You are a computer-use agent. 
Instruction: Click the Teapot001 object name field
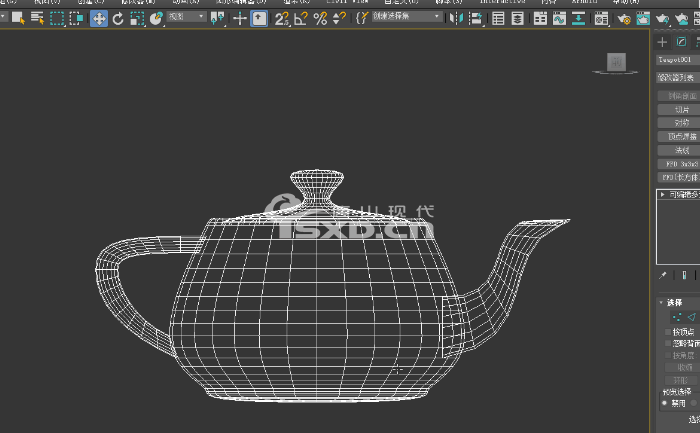[x=678, y=59]
